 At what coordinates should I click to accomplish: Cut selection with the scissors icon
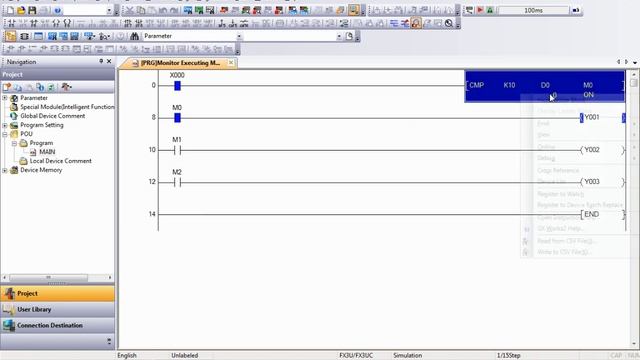(129, 10)
